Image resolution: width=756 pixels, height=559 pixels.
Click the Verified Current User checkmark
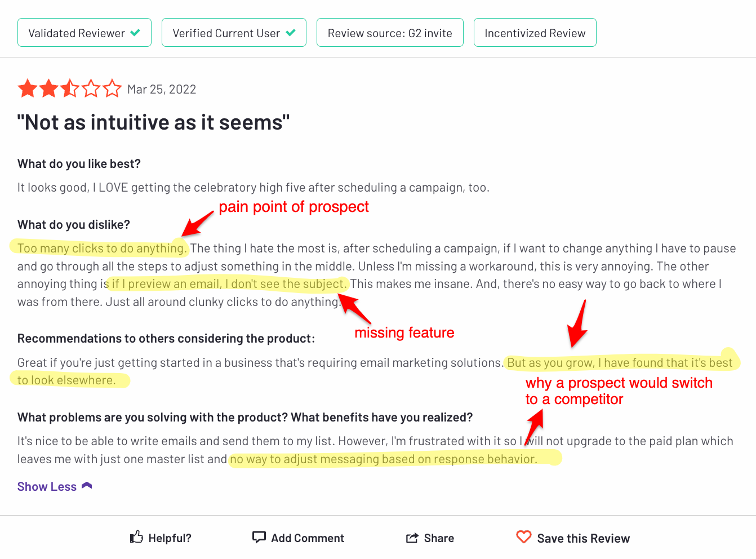[291, 33]
